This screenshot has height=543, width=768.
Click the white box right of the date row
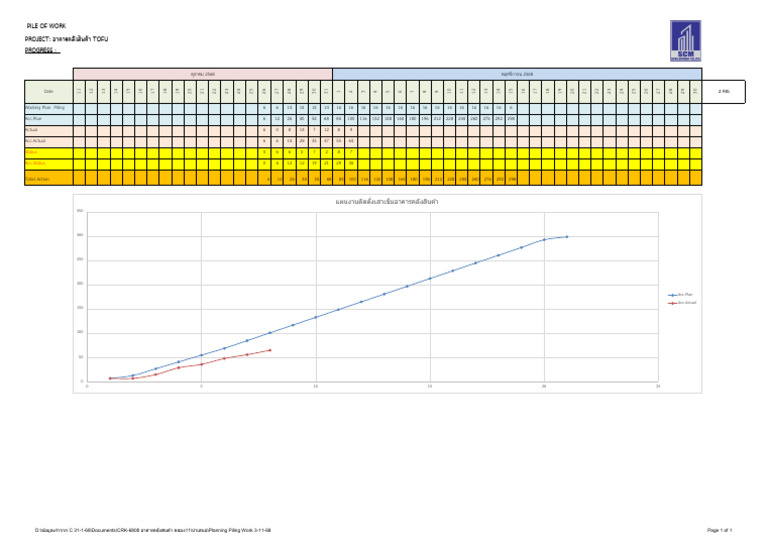(x=723, y=92)
